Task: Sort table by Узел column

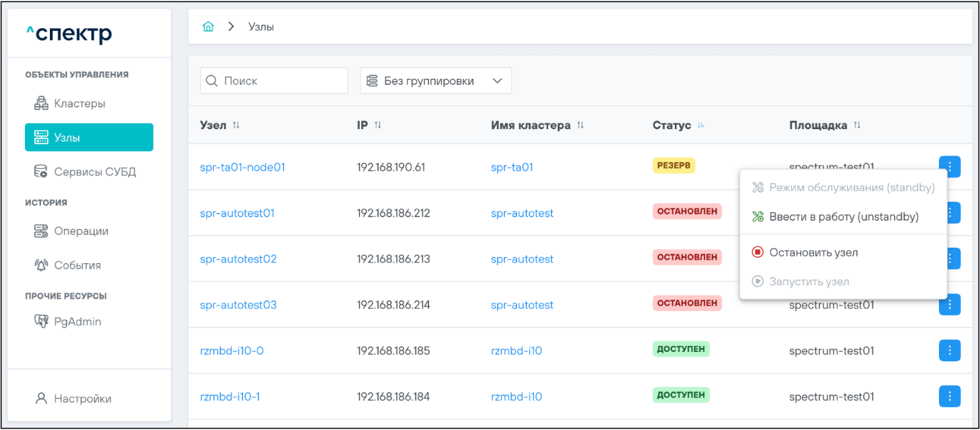Action: coord(236,125)
